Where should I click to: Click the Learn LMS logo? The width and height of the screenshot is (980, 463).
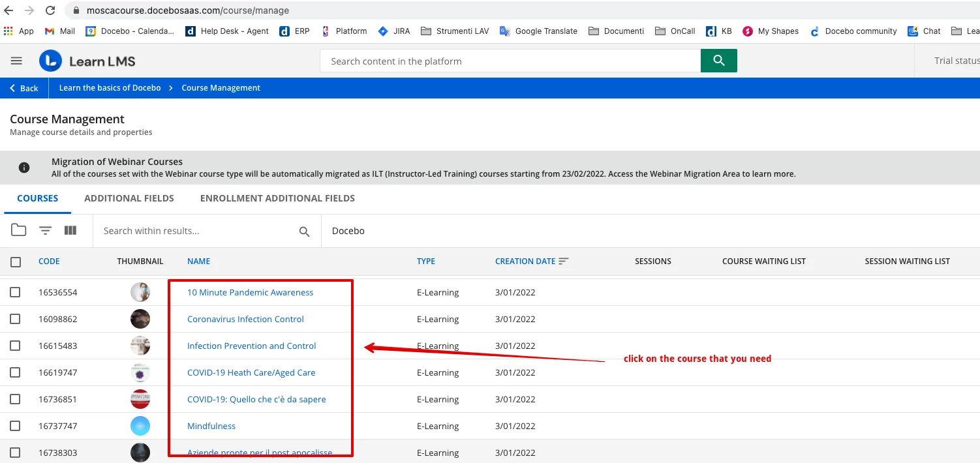point(87,60)
